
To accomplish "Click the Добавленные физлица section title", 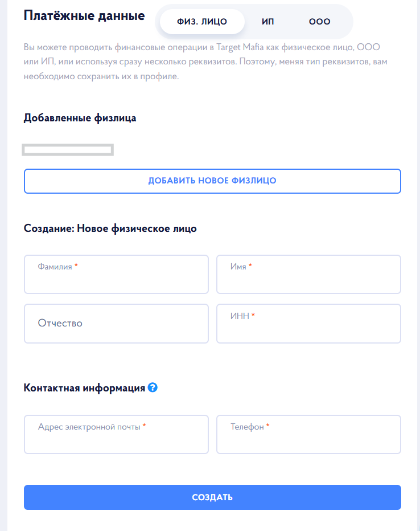I will (80, 118).
